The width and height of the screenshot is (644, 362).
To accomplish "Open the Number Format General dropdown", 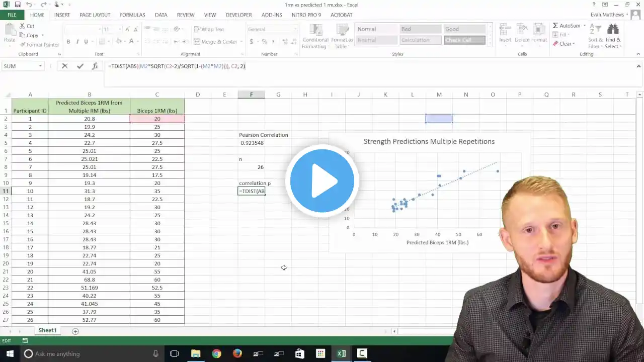I will click(295, 29).
